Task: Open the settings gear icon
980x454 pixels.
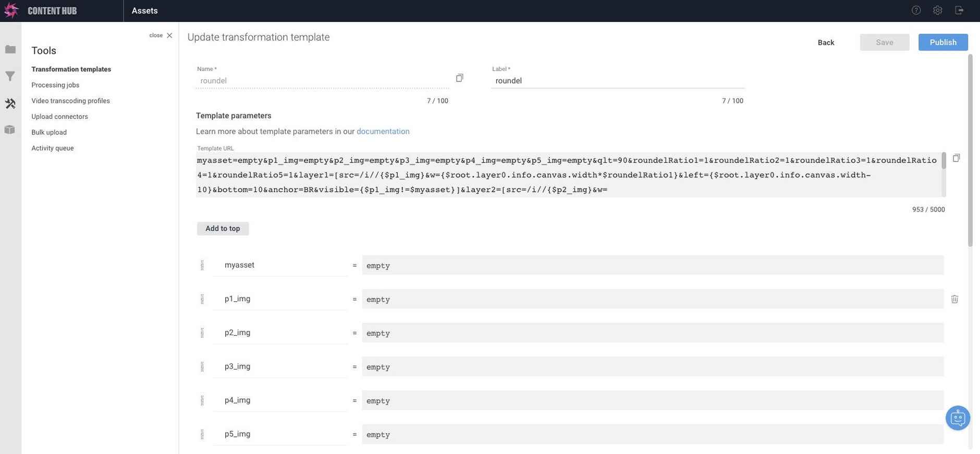Action: coord(937,10)
